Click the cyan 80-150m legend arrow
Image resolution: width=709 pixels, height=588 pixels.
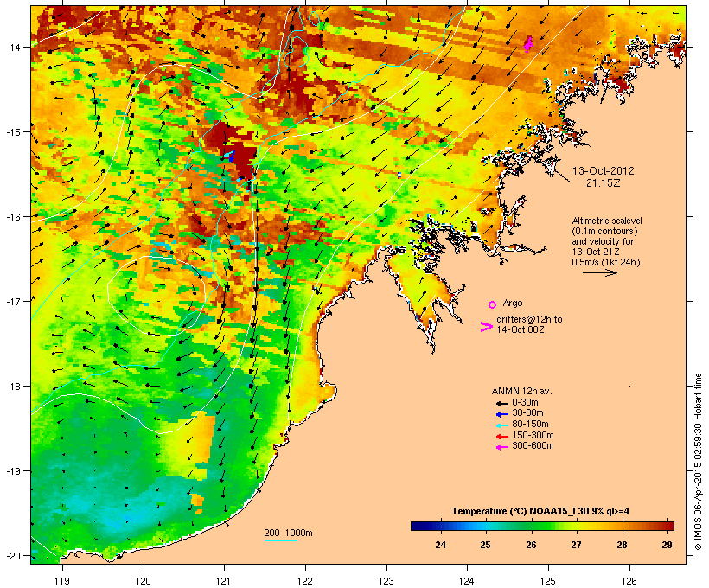pyautogui.click(x=502, y=425)
